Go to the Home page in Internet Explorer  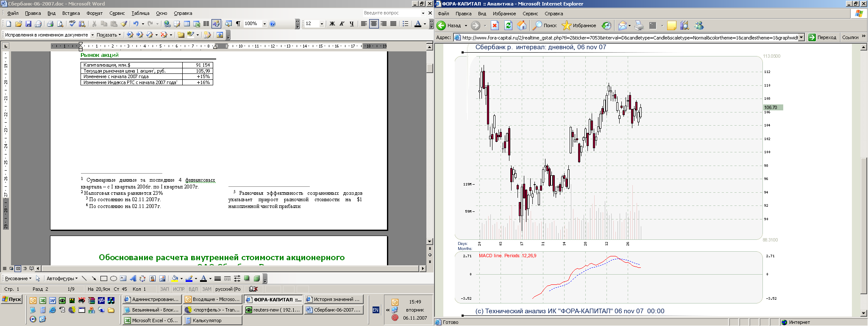pyautogui.click(x=522, y=25)
